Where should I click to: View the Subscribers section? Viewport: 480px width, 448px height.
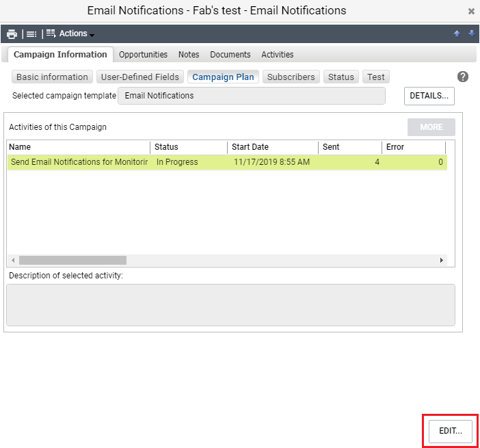point(291,77)
